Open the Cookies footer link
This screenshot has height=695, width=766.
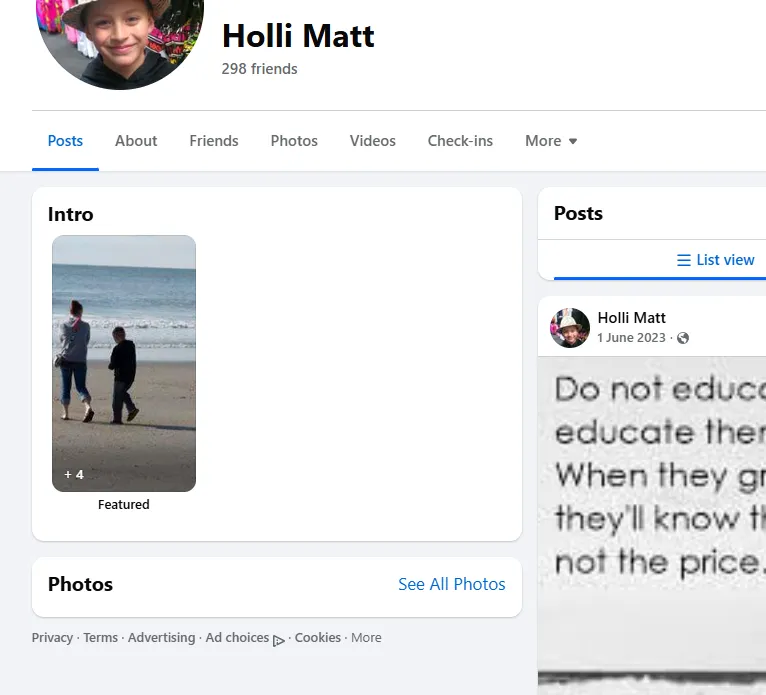click(x=318, y=637)
